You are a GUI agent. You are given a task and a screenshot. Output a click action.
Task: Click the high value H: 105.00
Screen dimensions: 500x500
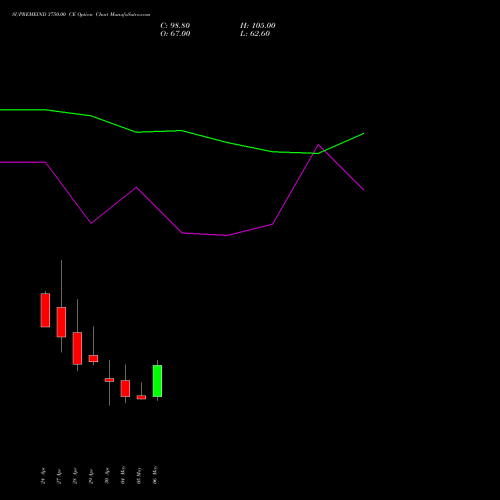258,26
